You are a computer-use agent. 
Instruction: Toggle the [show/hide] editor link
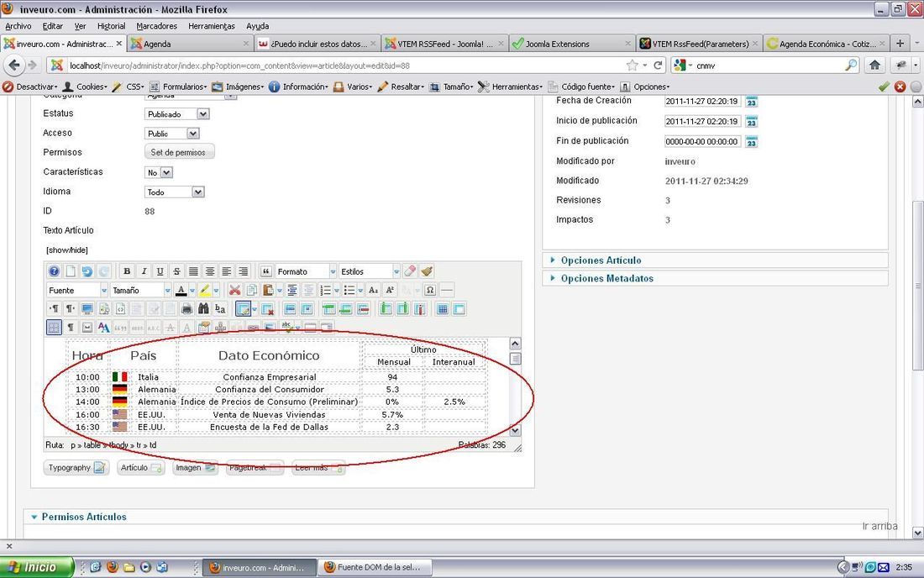(67, 250)
